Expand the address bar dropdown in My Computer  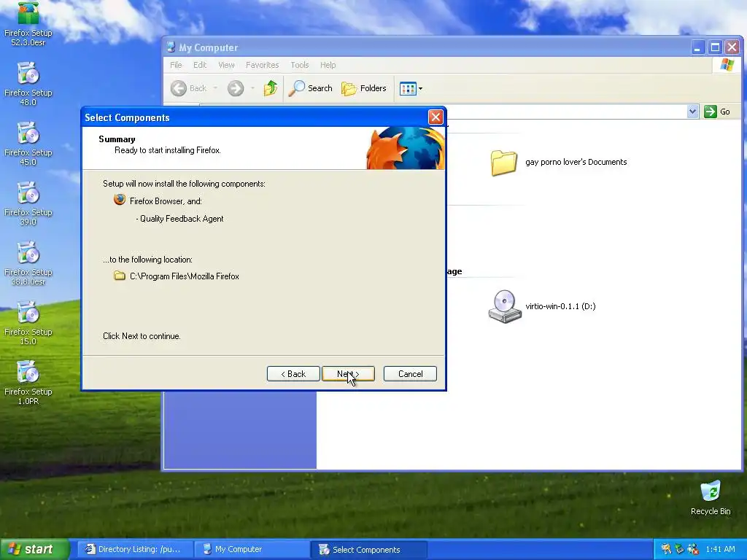point(693,112)
